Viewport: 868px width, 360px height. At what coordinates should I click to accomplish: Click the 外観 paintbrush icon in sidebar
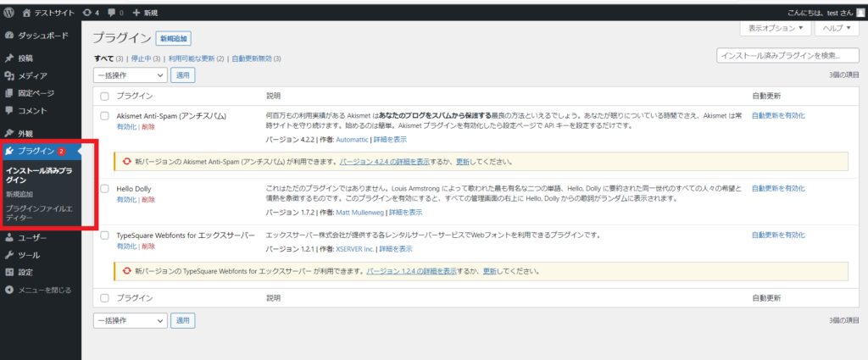(8, 133)
